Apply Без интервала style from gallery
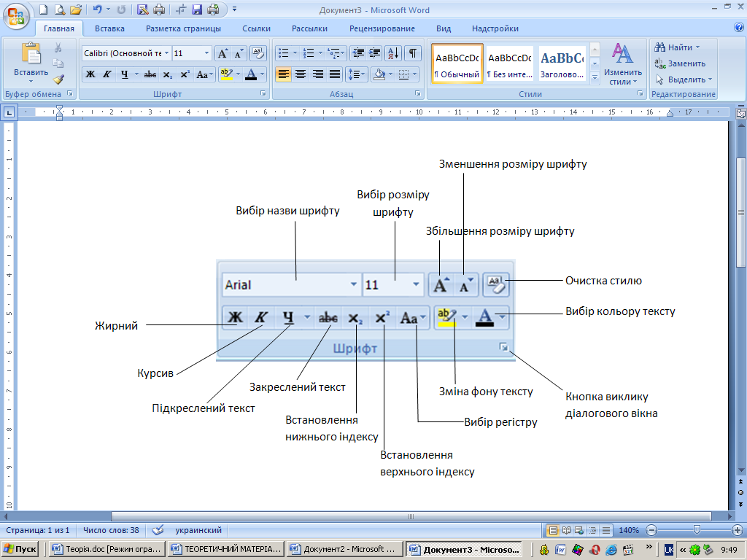Screen dimensions: 747x560 click(x=509, y=64)
